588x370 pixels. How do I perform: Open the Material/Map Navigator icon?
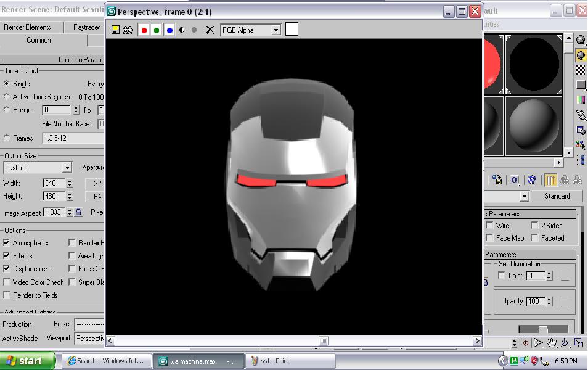click(581, 160)
